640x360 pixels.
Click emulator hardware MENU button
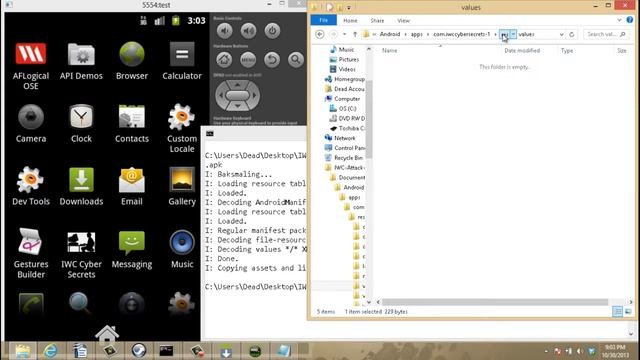pyautogui.click(x=248, y=60)
